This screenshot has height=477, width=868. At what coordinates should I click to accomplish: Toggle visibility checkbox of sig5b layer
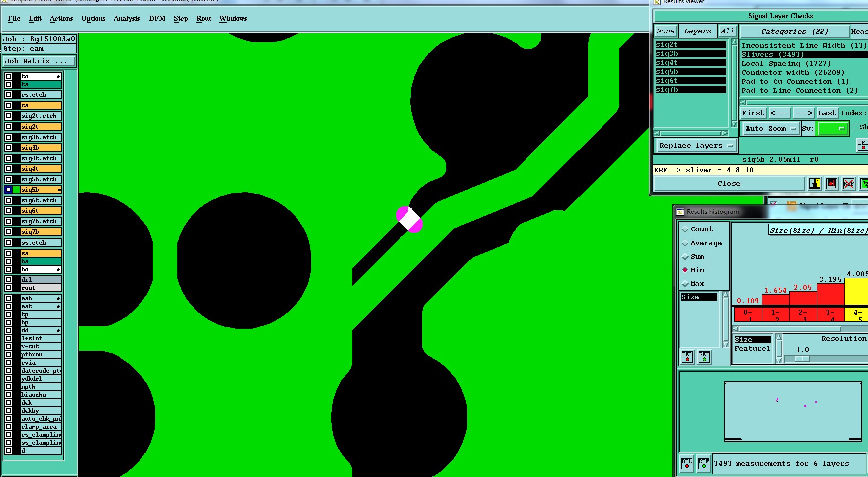coord(8,190)
